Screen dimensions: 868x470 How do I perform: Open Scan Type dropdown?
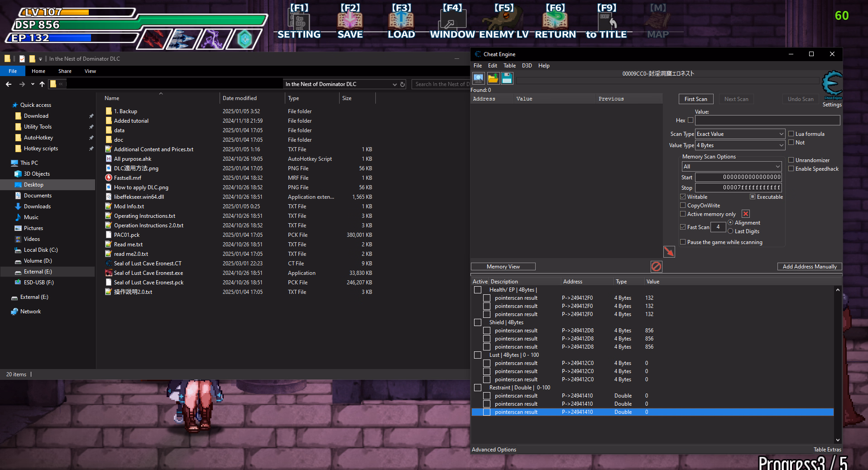tap(740, 134)
